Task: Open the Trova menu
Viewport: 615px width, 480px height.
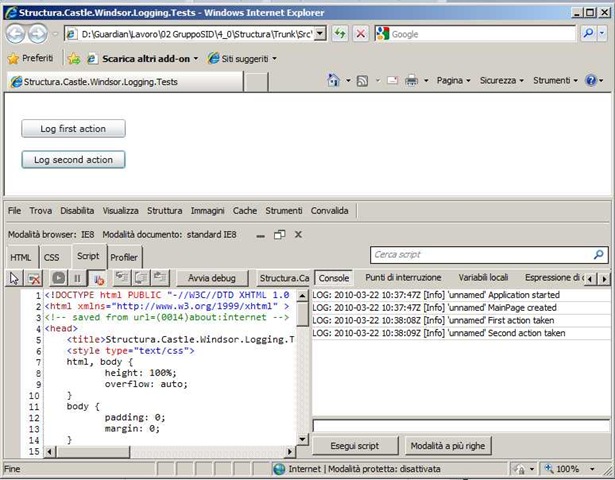Action: point(40,211)
